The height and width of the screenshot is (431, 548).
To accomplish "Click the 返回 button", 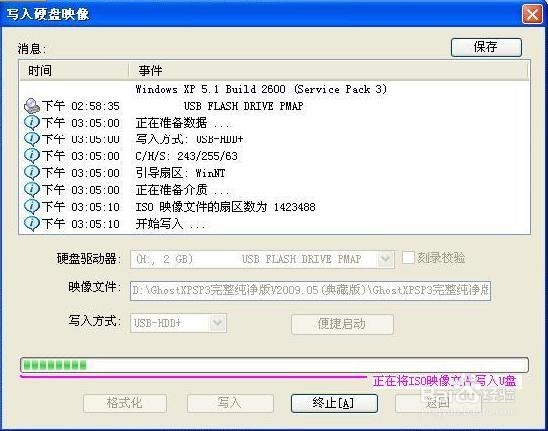I will 438,403.
